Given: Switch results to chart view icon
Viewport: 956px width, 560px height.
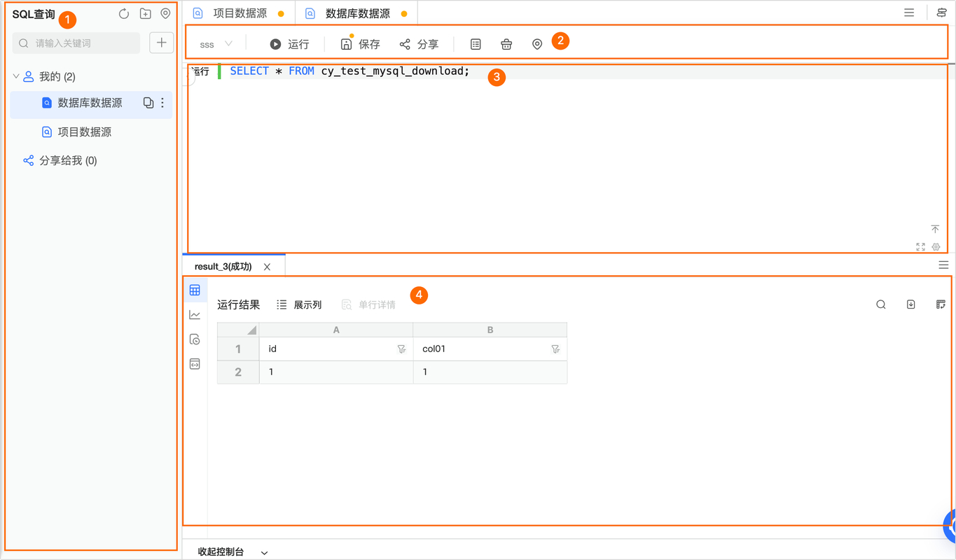Looking at the screenshot, I should pos(195,314).
